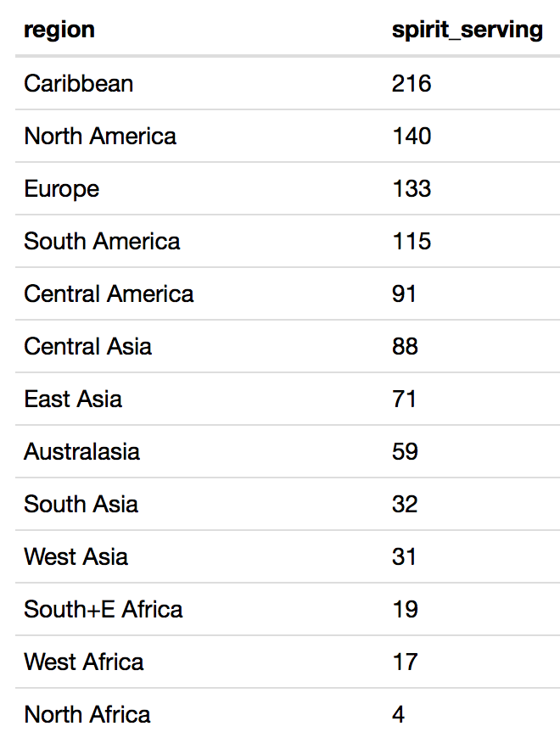
Task: Click the West Asia cell
Action: (76, 557)
